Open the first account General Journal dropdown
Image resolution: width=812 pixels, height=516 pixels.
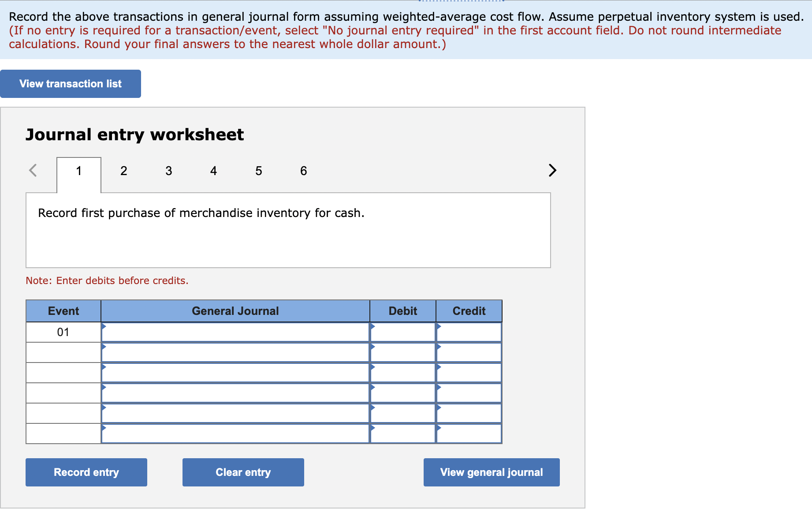(x=235, y=332)
